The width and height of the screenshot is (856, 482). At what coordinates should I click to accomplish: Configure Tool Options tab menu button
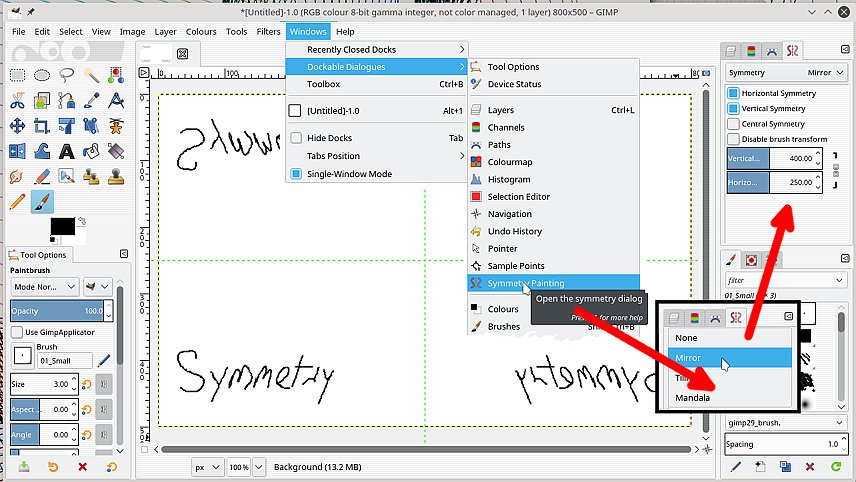[x=124, y=254]
